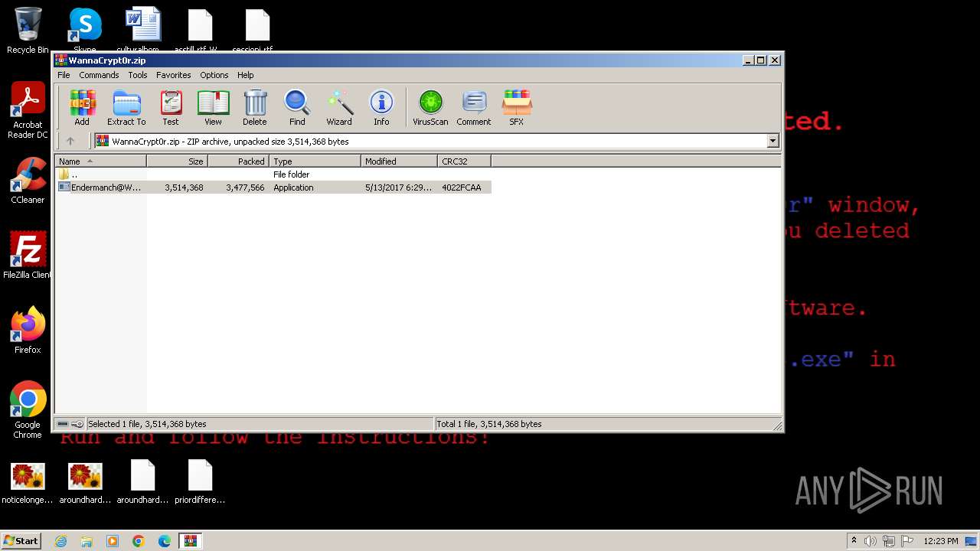
Task: Open the Tools menu
Action: pos(138,75)
